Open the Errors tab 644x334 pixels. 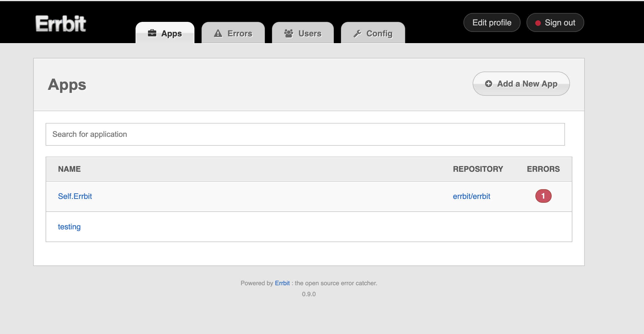[x=233, y=33]
